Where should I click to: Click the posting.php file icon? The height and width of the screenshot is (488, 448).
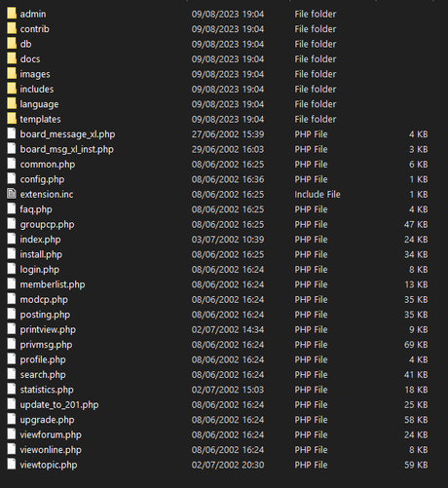click(x=12, y=315)
